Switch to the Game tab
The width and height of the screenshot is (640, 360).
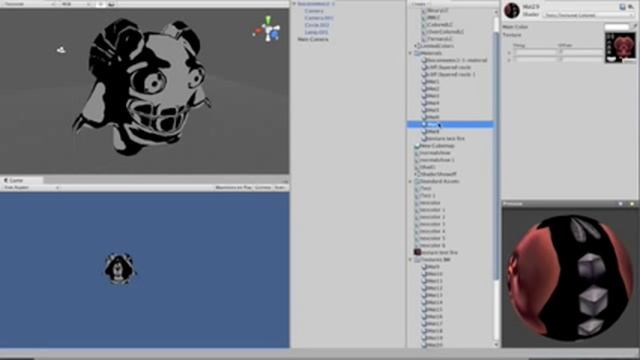click(x=22, y=180)
